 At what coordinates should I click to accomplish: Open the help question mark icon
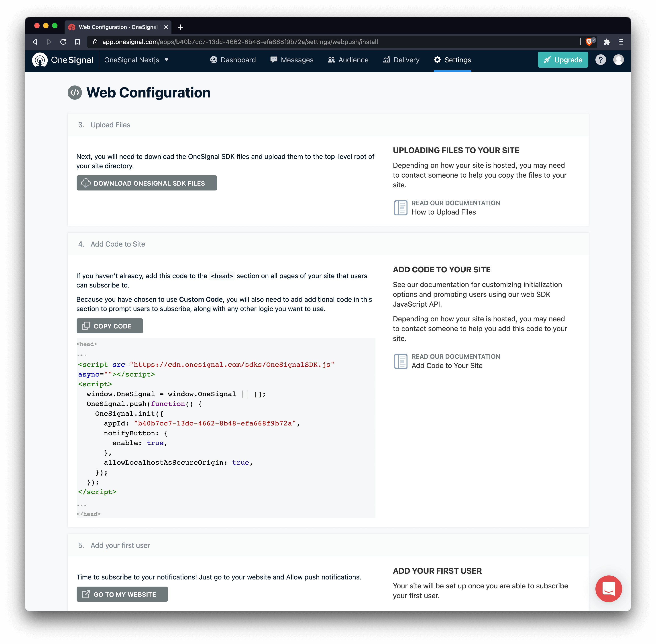point(600,60)
